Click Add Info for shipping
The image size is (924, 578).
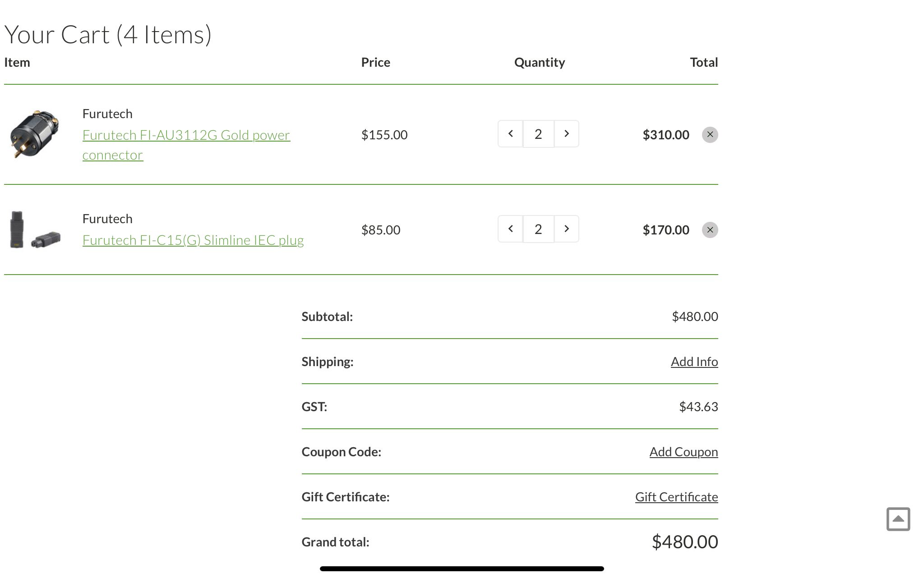694,362
